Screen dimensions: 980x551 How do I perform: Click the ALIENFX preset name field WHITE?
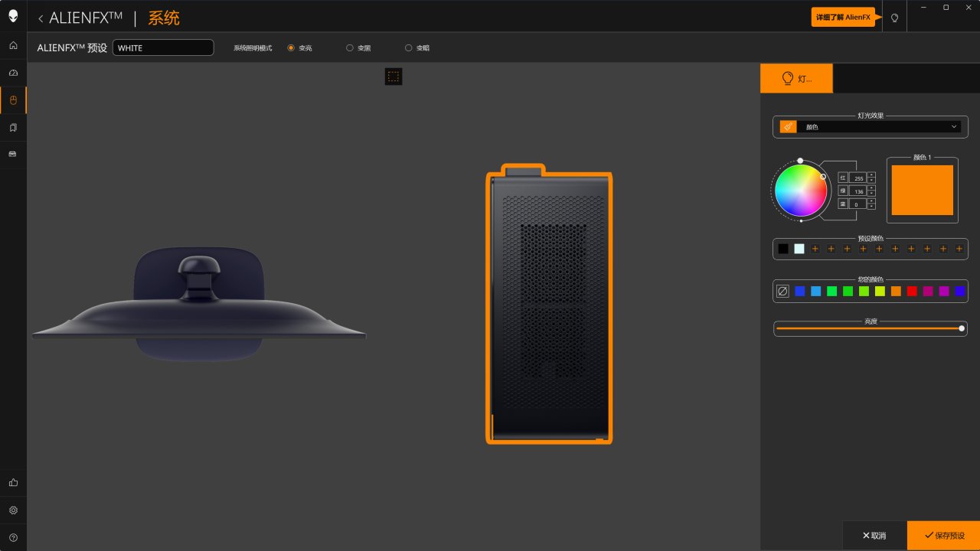pos(163,47)
